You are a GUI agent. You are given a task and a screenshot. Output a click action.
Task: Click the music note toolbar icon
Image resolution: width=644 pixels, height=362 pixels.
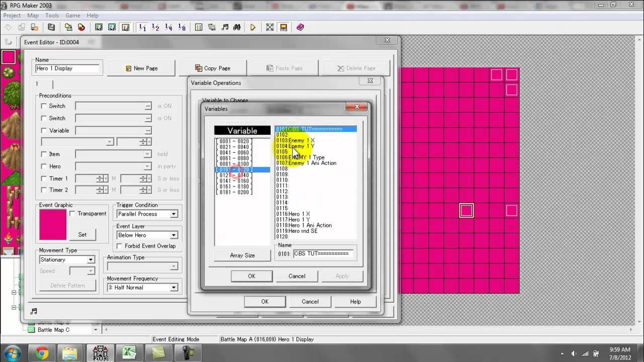pyautogui.click(x=225, y=27)
